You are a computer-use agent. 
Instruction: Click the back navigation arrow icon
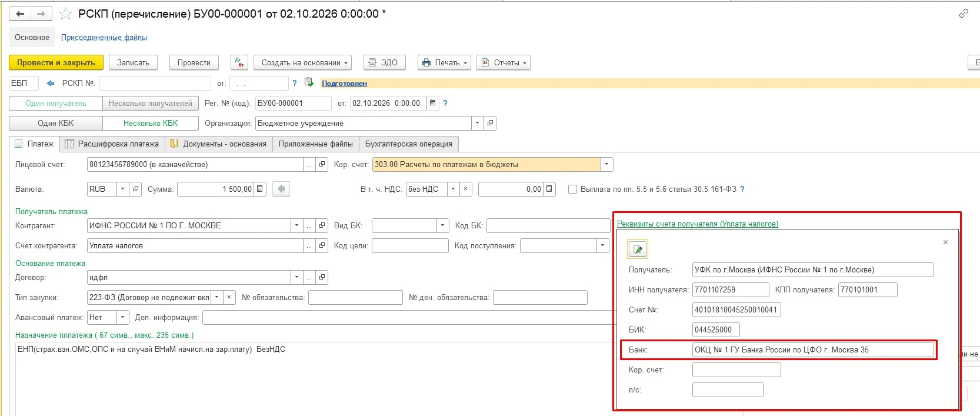[x=20, y=14]
